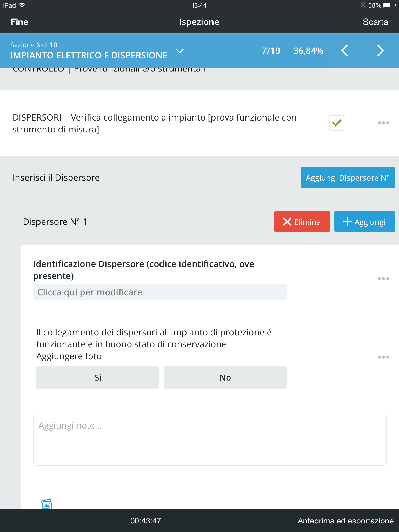Viewport: 399px width, 532px height.
Task: Expand the section dropdown chevron
Action: 180,51
